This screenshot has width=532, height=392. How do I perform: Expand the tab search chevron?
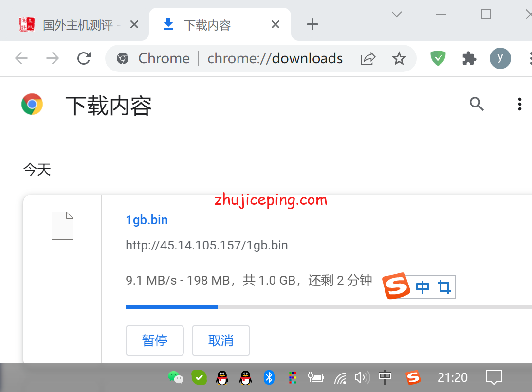pos(397,15)
